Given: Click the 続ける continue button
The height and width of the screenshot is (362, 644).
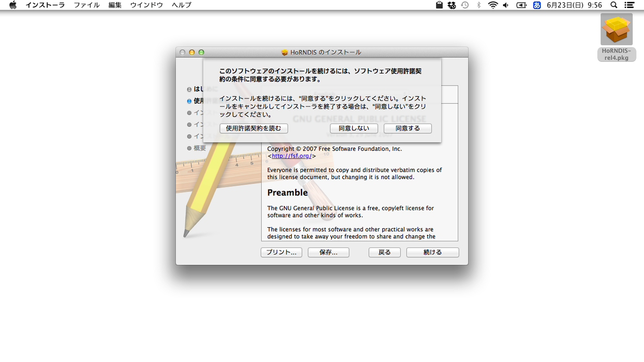Looking at the screenshot, I should coord(433,252).
